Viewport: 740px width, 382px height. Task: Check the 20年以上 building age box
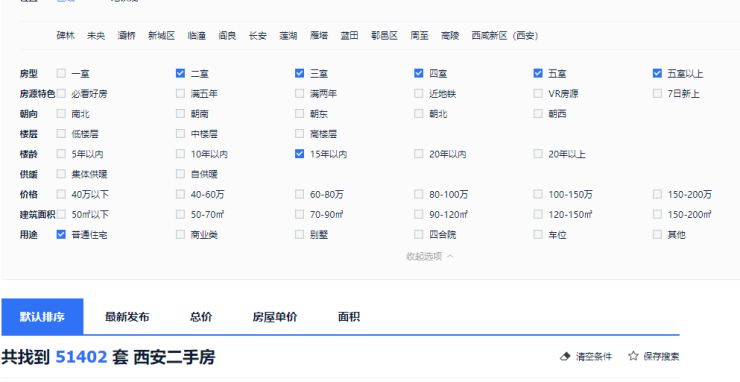[x=538, y=153]
